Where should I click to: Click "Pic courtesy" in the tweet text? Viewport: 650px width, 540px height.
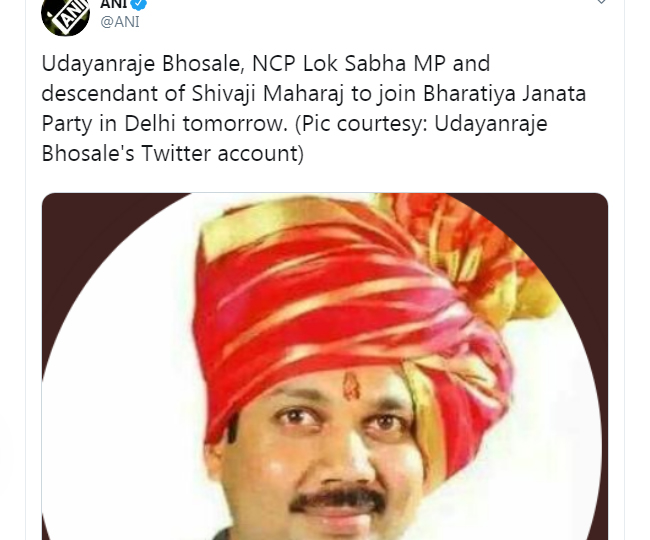click(363, 124)
